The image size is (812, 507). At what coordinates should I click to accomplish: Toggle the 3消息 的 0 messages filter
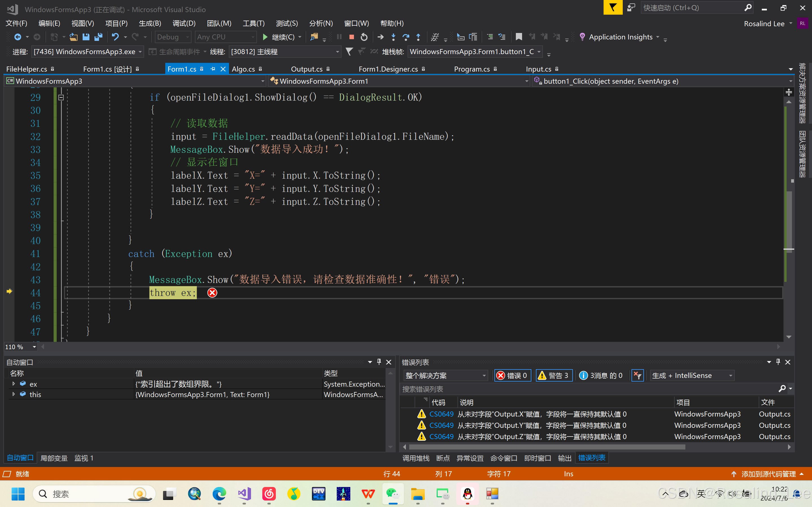601,376
